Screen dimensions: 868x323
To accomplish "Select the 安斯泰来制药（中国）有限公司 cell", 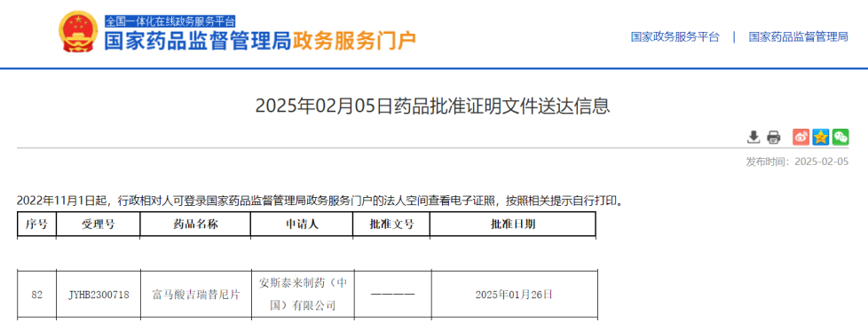I will coord(303,295).
